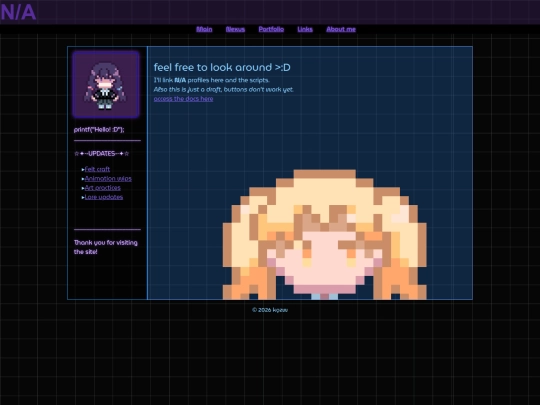
Task: Click the 'Thank you for visiting' message
Action: 106,247
